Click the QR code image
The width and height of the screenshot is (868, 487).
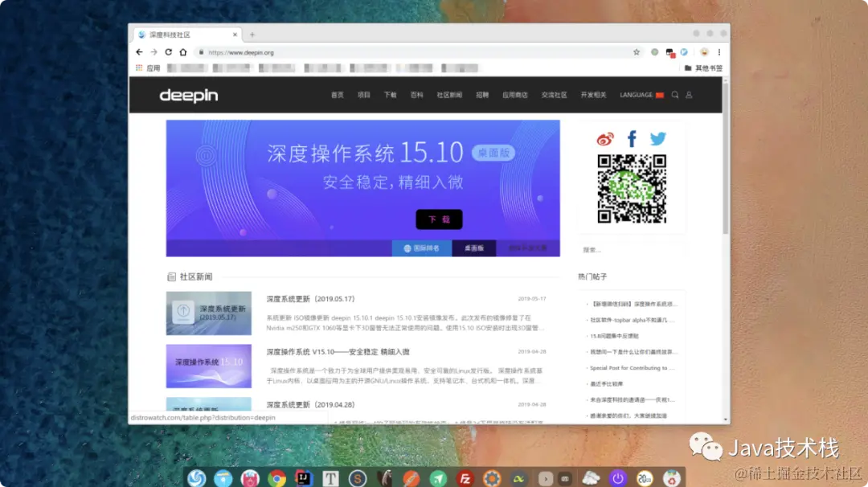coord(632,189)
